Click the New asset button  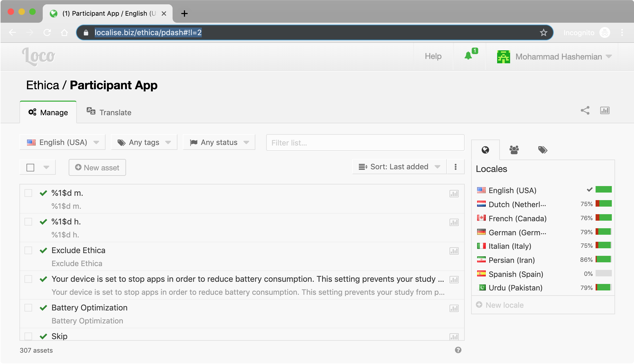(97, 167)
